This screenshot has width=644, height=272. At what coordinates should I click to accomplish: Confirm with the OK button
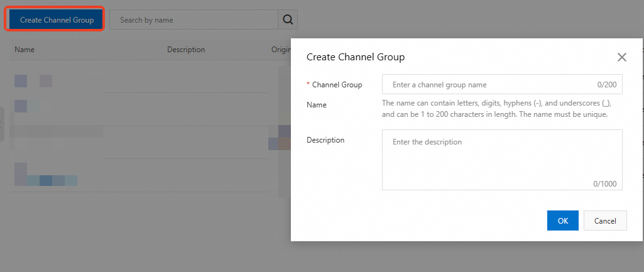click(563, 220)
